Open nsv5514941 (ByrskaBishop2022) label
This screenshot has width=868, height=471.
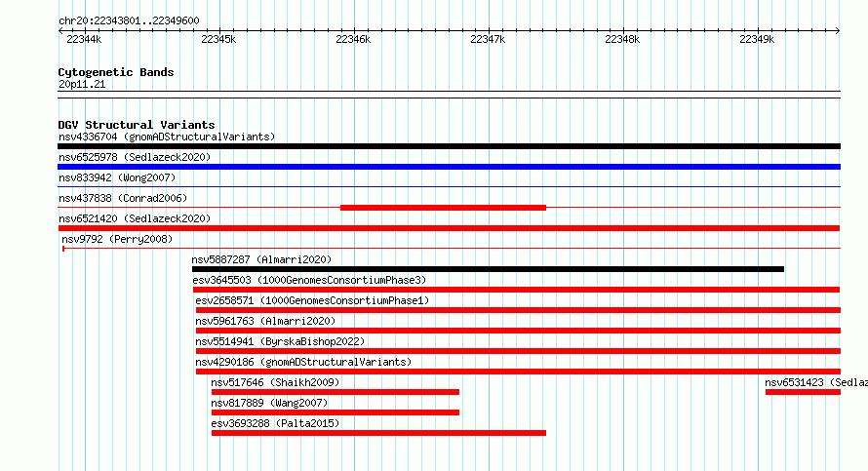point(280,341)
